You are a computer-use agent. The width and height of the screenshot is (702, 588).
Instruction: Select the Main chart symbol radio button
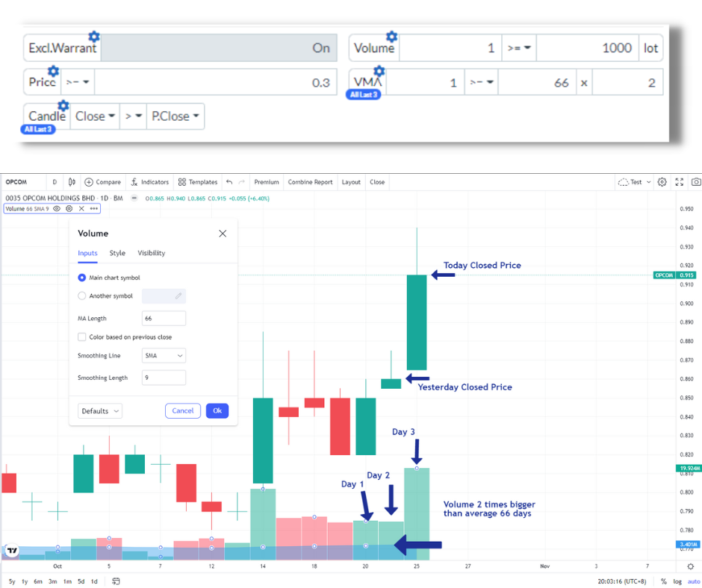[82, 278]
